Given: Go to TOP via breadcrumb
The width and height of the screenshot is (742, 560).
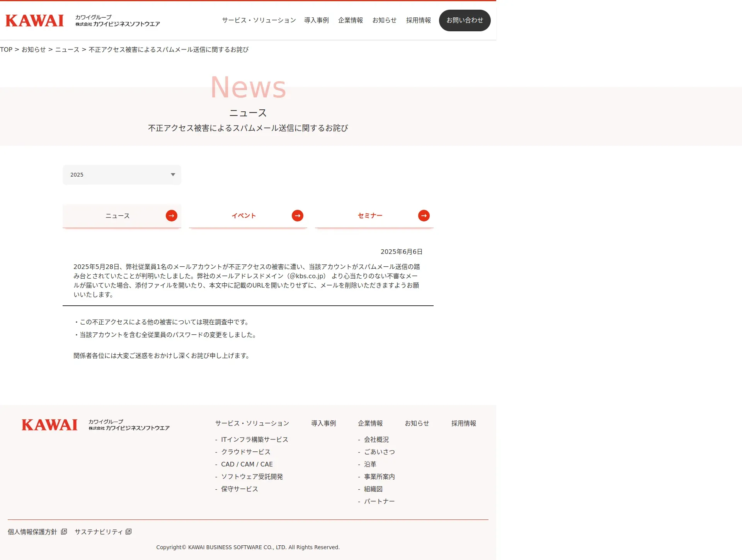Looking at the screenshot, I should (x=6, y=49).
